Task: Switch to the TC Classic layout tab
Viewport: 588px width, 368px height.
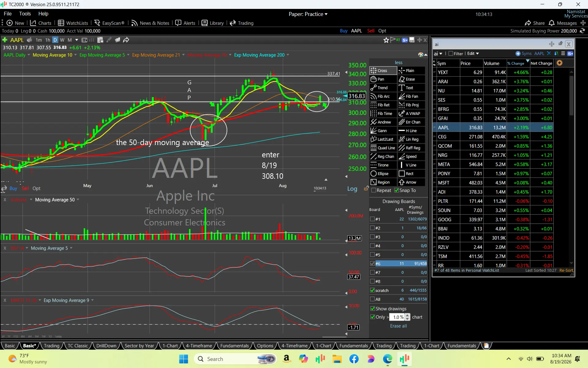Action: coord(78,346)
